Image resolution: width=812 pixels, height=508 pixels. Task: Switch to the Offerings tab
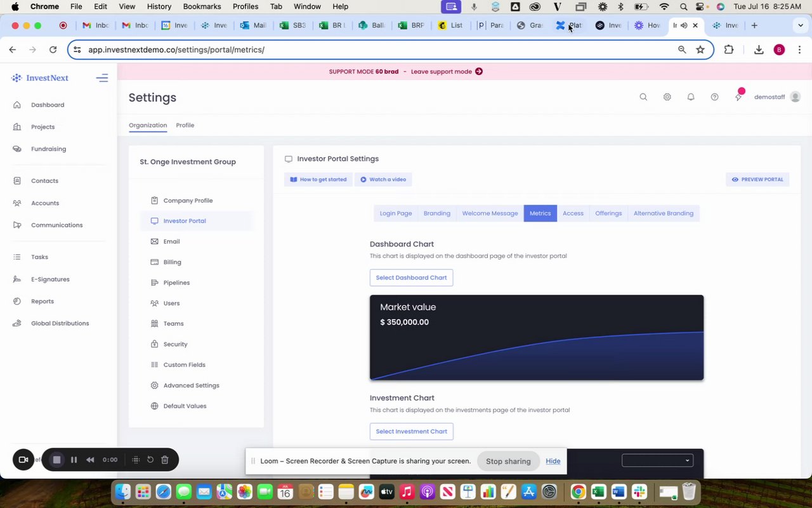(608, 213)
